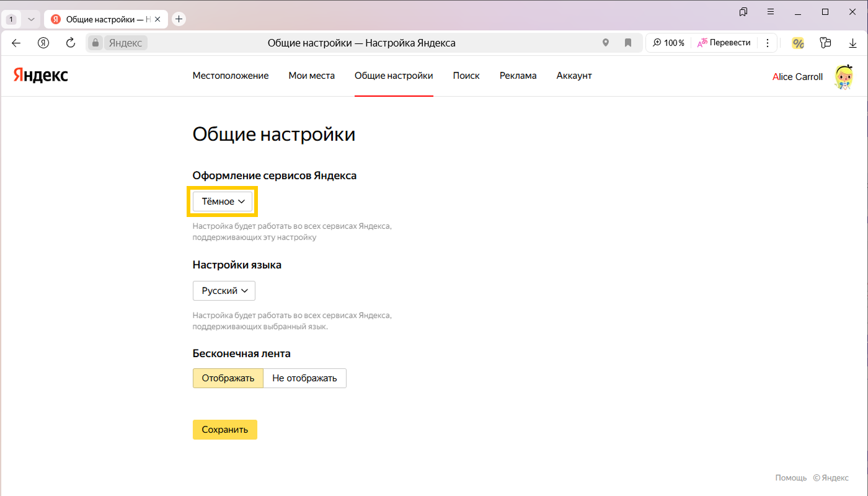Click Alice Carroll's profile avatar
The image size is (868, 496).
(843, 77)
